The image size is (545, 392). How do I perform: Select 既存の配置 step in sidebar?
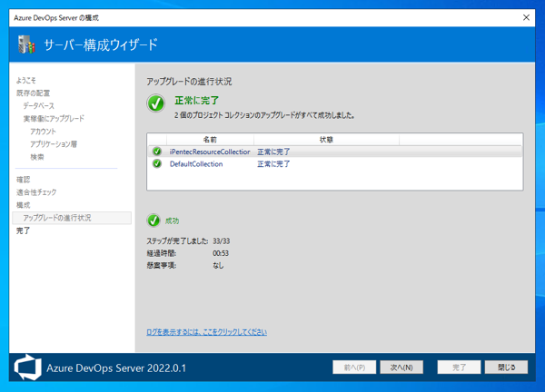tap(33, 93)
